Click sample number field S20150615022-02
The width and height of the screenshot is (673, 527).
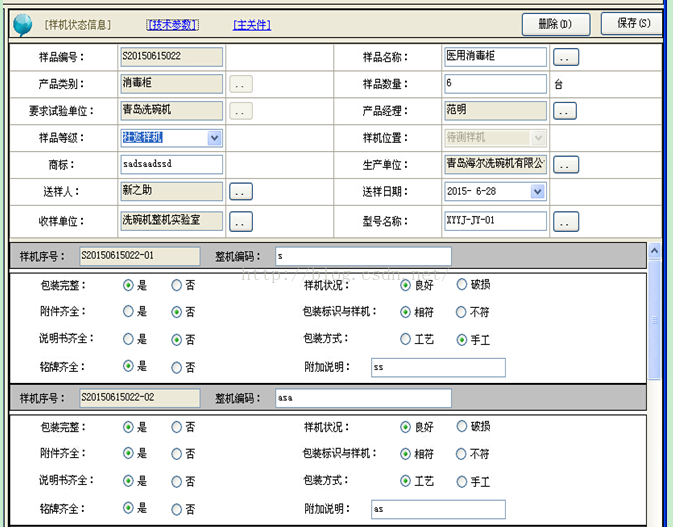(x=139, y=397)
